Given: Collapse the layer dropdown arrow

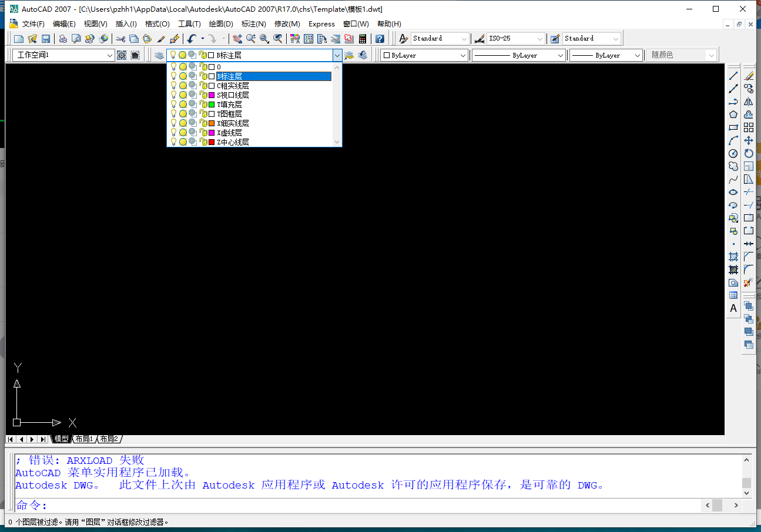Looking at the screenshot, I should pos(337,55).
